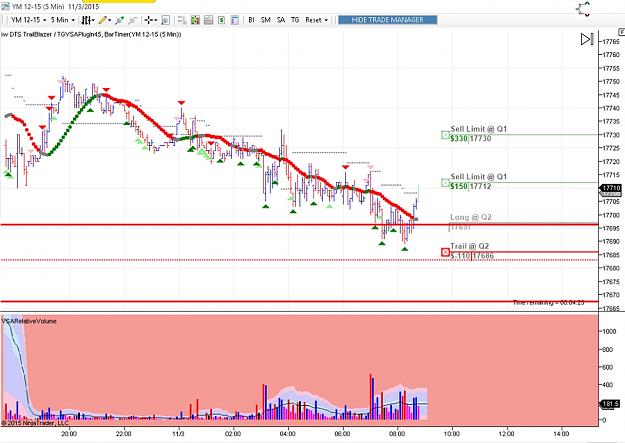Open the Reset dropdown menu
The image size is (625, 443).
pyautogui.click(x=316, y=20)
